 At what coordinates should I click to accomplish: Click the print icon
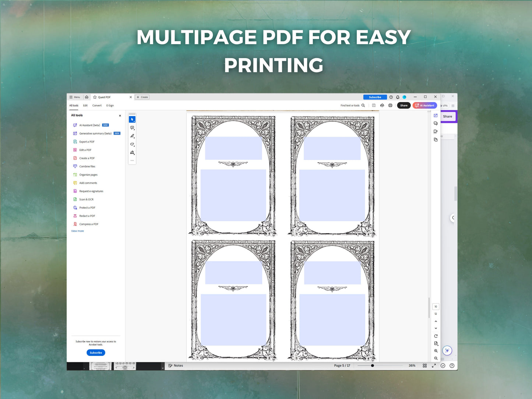tap(390, 106)
